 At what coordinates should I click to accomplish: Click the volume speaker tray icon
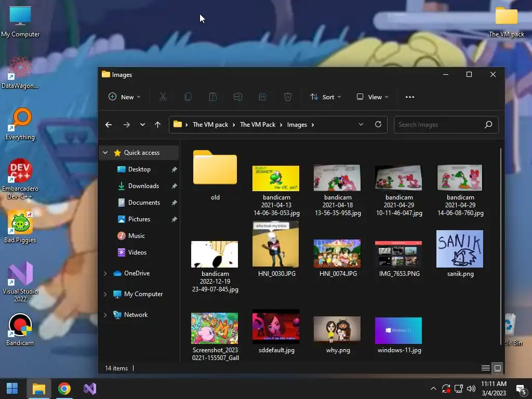click(471, 389)
